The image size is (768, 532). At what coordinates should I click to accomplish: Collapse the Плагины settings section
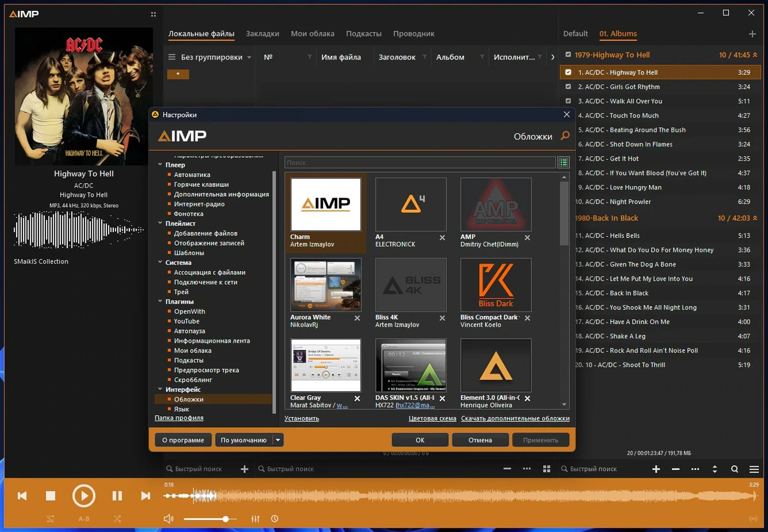(x=160, y=302)
